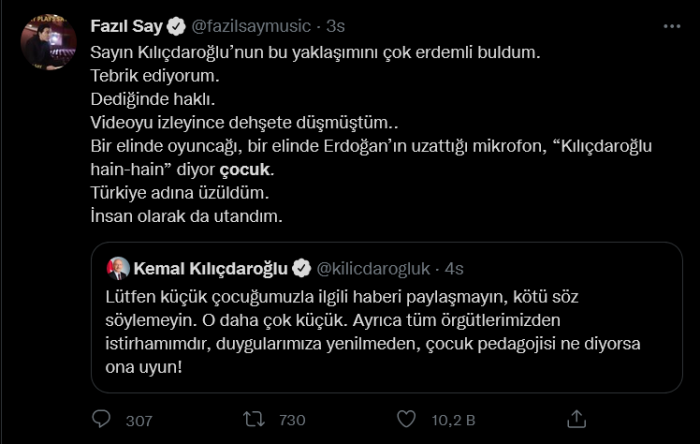700x444 pixels.
Task: Click the 4s timestamp on the quoted tweet
Action: (453, 268)
